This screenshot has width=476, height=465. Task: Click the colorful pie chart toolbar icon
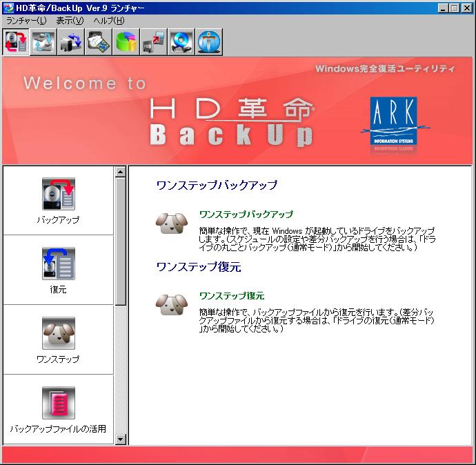[x=126, y=42]
